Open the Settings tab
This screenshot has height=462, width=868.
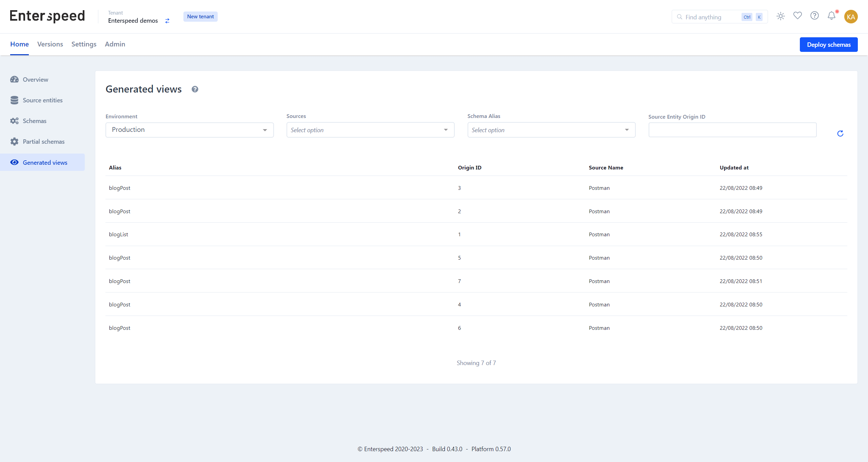point(84,44)
